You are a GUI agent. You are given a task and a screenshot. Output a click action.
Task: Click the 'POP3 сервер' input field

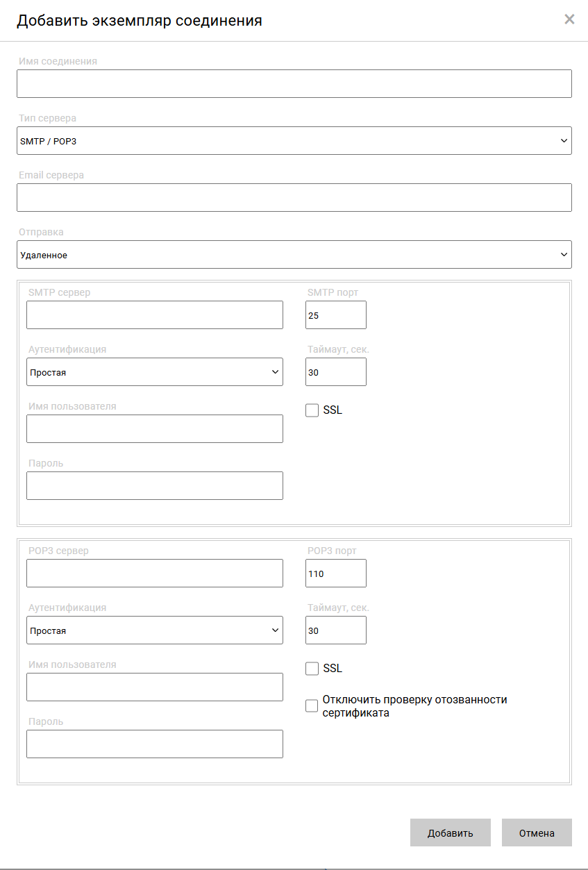pyautogui.click(x=154, y=573)
